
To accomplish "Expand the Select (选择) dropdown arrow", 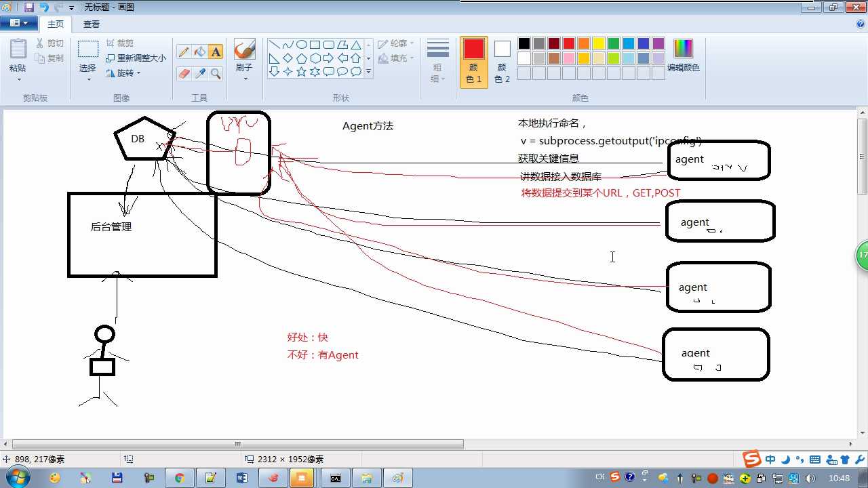I will (87, 80).
